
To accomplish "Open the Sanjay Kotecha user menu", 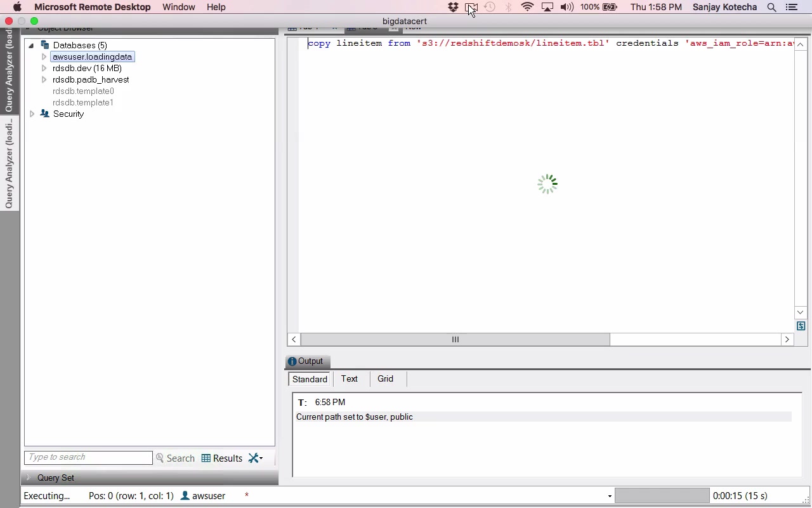I will tap(725, 7).
